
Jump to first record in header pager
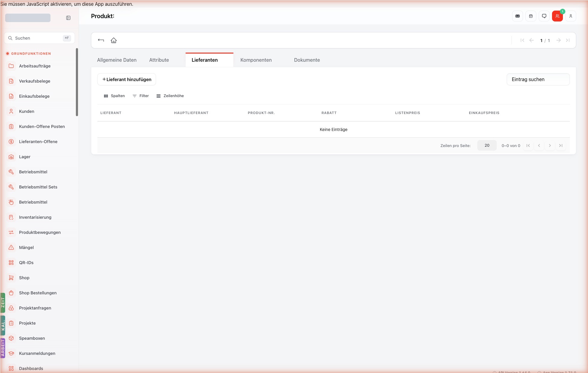522,40
